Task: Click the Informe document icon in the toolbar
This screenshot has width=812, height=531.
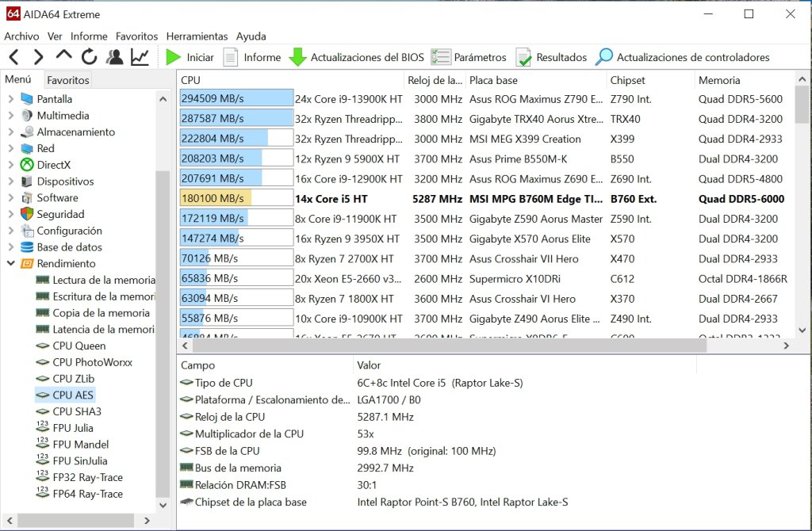Action: click(x=231, y=57)
